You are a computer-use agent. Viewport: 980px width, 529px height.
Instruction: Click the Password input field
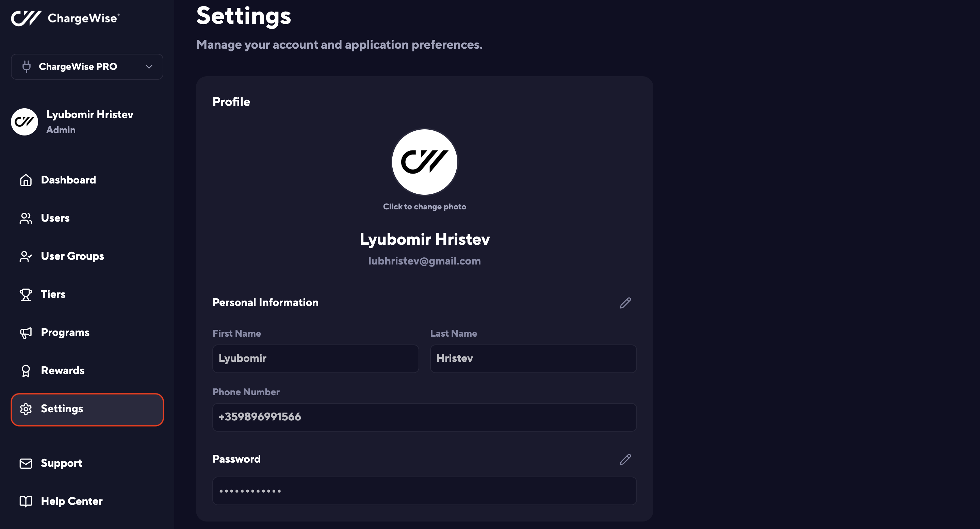click(x=424, y=491)
